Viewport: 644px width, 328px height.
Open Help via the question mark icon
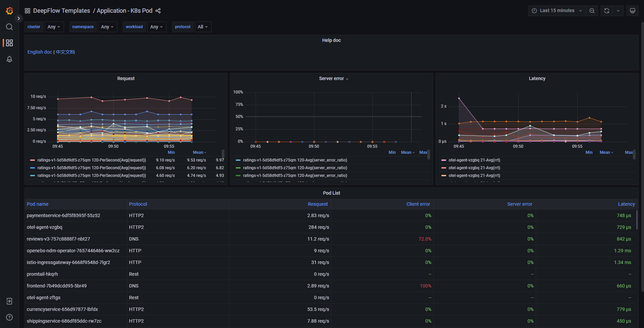(9, 317)
